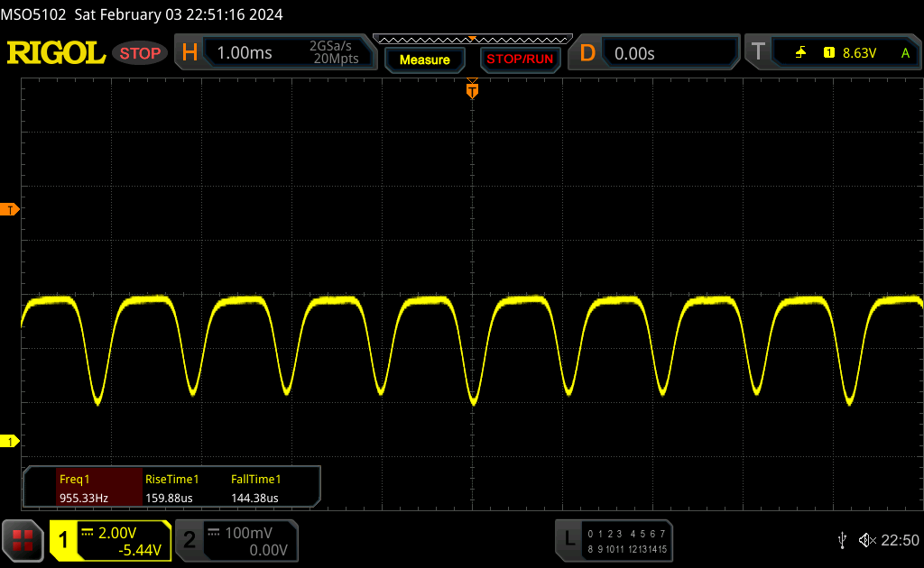924x568 pixels.
Task: Tap the RIGOL logo
Action: [x=56, y=53]
